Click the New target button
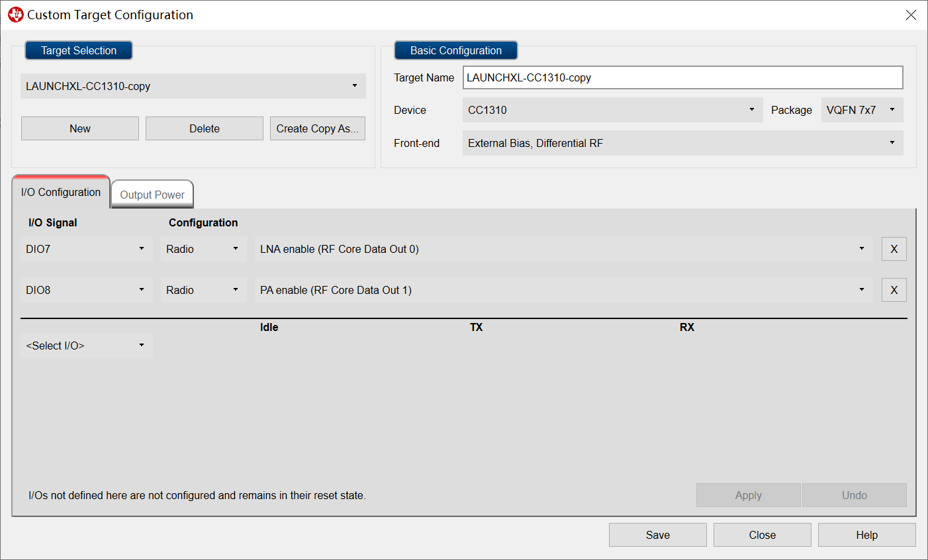Viewport: 928px width, 560px height. [80, 128]
